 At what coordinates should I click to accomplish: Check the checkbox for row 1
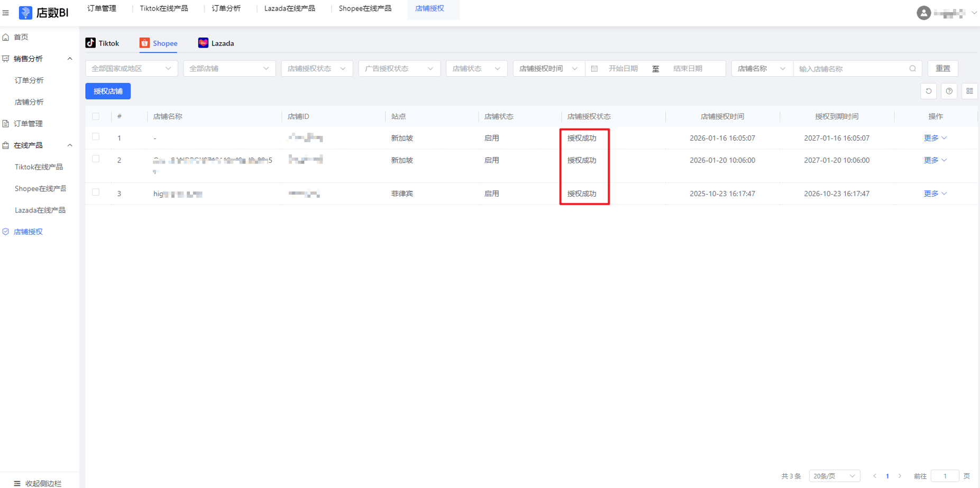coord(96,137)
